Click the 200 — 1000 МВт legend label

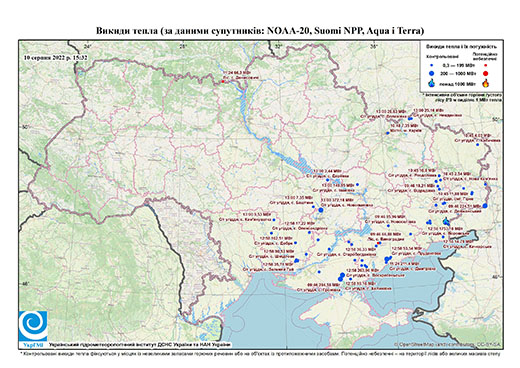[458, 74]
